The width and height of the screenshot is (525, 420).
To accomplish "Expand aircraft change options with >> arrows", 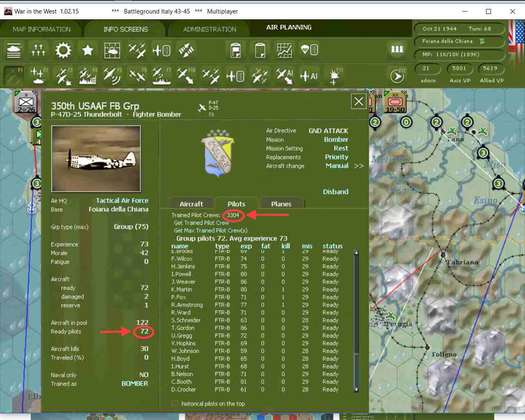I will (359, 166).
